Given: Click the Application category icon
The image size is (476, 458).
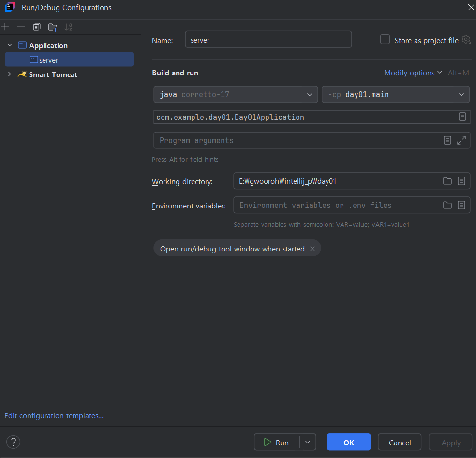Looking at the screenshot, I should point(22,45).
